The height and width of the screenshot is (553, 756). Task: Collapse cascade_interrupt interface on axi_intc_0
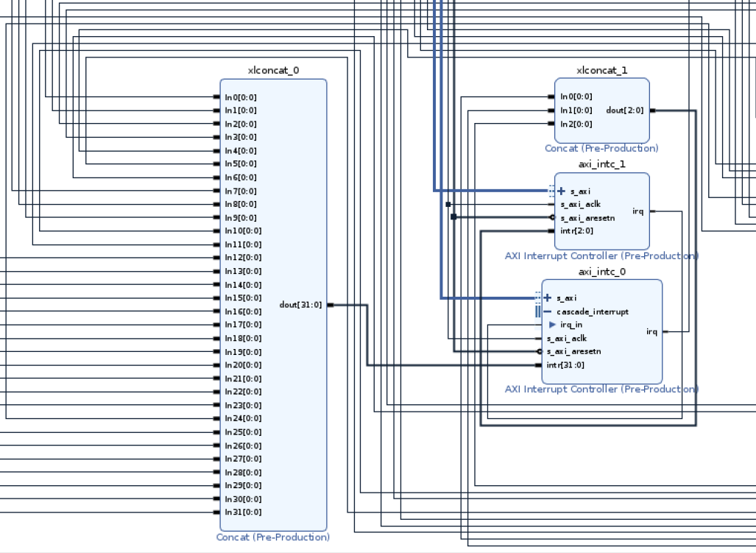click(548, 312)
